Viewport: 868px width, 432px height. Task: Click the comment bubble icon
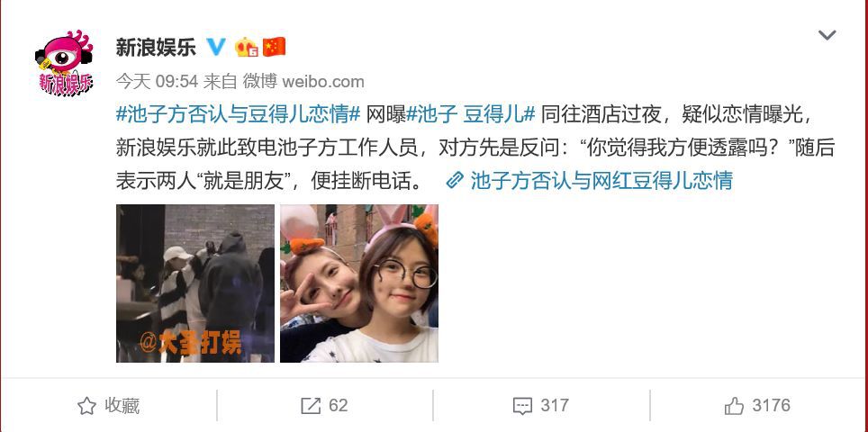click(522, 406)
